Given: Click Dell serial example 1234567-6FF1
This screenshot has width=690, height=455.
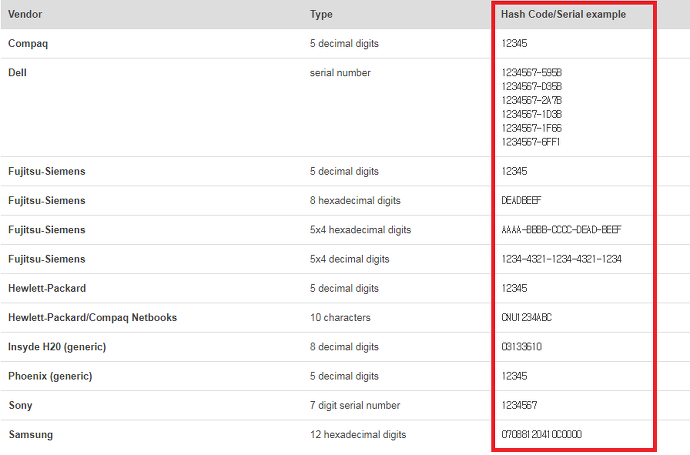Looking at the screenshot, I should pos(531,142).
